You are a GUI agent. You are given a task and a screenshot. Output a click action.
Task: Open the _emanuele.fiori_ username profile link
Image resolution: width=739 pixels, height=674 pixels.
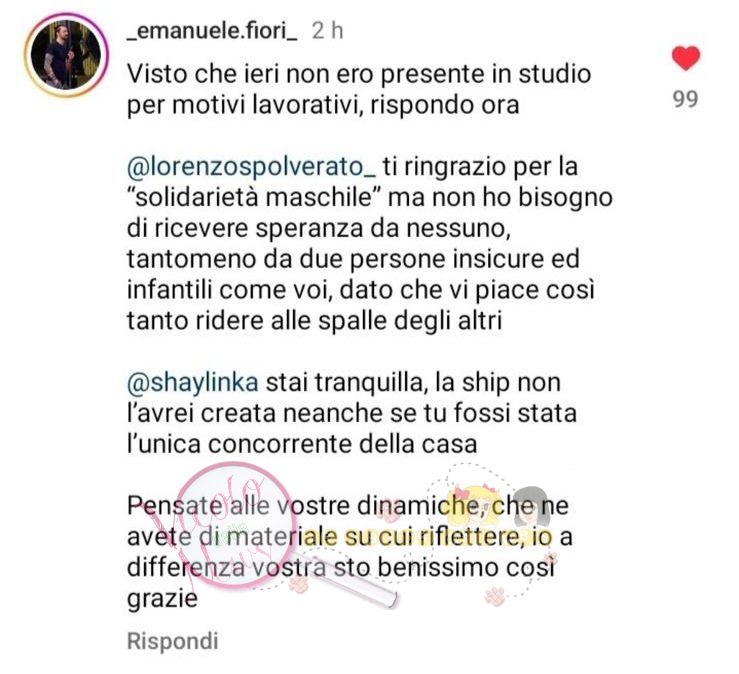click(x=212, y=31)
